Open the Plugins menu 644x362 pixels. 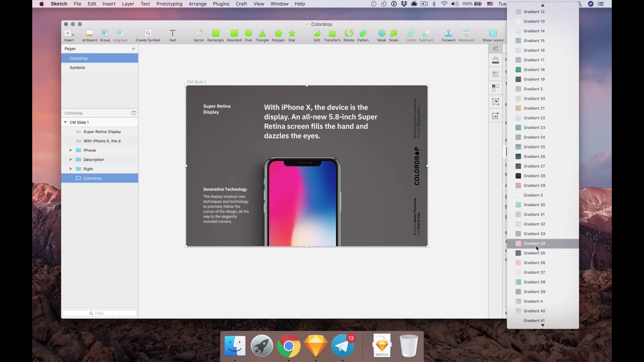pyautogui.click(x=221, y=4)
